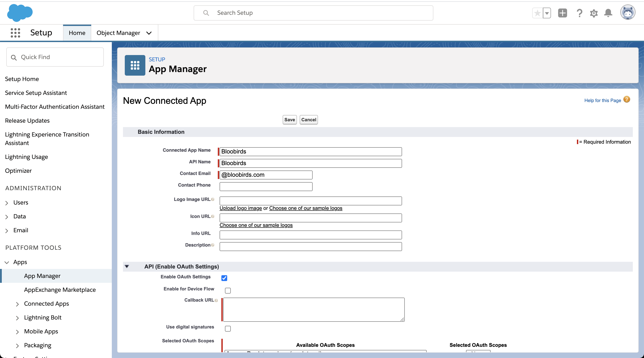Open Multi-Factor Authentication Assistant
This screenshot has width=644, height=358.
point(55,107)
